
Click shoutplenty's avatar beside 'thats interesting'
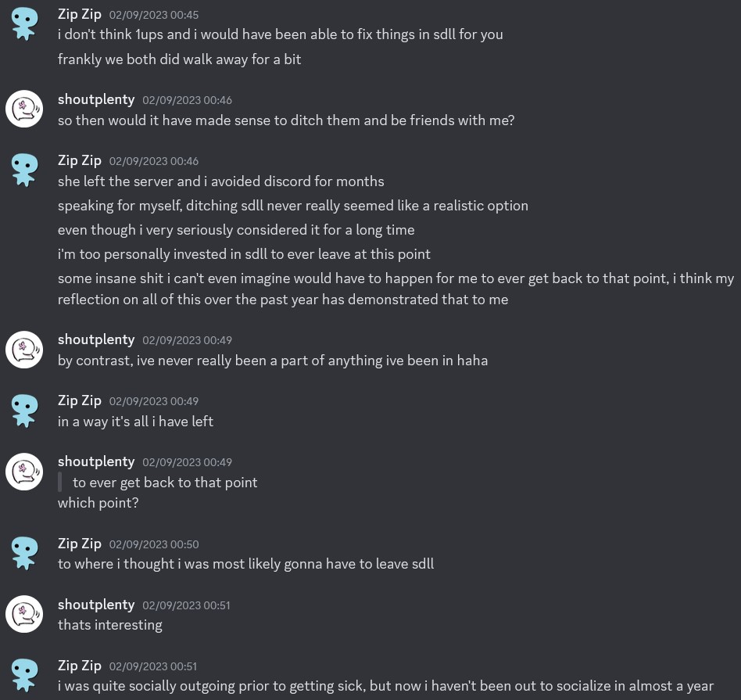tap(24, 614)
